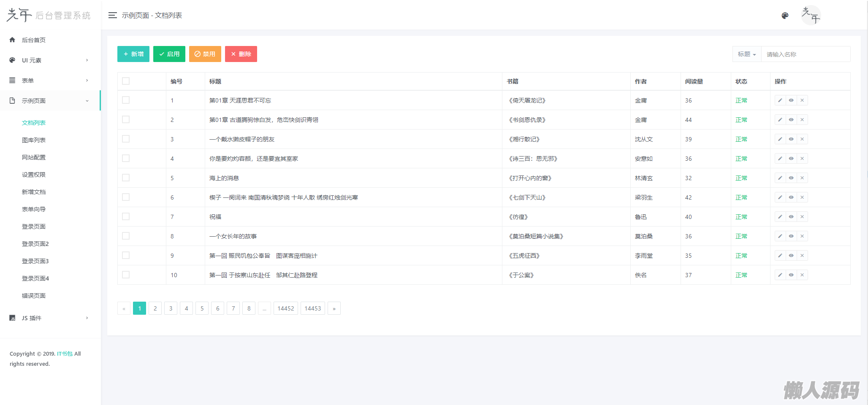Click the user avatar in header

pyautogui.click(x=811, y=15)
